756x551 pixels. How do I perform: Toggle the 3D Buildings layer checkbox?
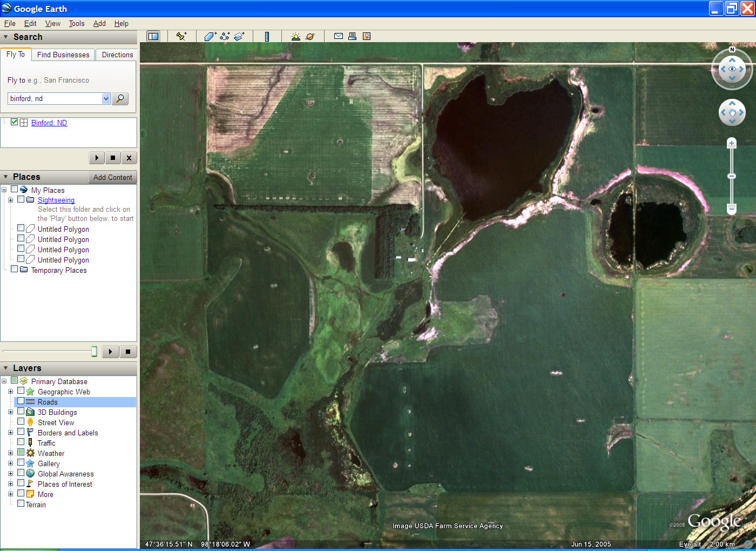[21, 412]
